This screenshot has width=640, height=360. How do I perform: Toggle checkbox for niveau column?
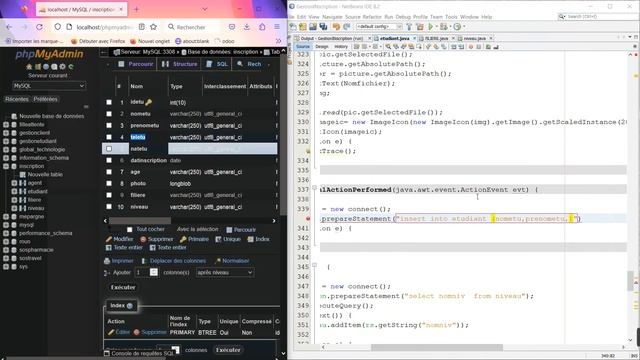[x=109, y=207]
